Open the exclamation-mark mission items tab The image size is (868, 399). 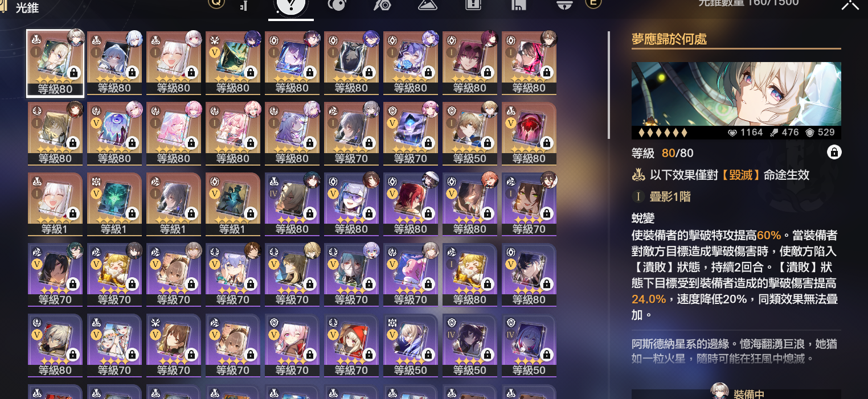(x=473, y=5)
